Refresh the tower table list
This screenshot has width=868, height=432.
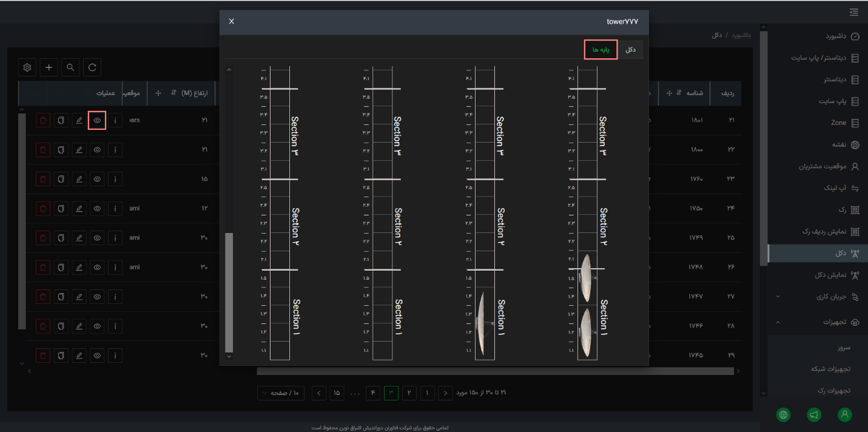92,67
